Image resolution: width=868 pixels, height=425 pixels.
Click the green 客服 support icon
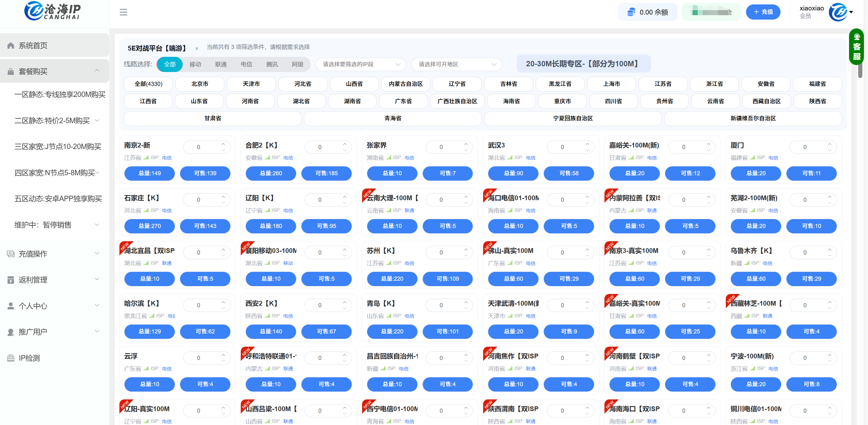coord(856,47)
